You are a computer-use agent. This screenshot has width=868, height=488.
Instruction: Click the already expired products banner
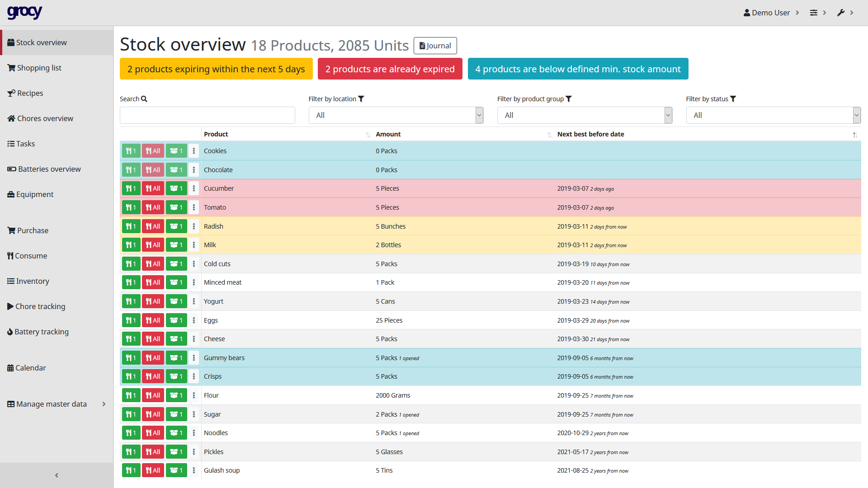(390, 69)
